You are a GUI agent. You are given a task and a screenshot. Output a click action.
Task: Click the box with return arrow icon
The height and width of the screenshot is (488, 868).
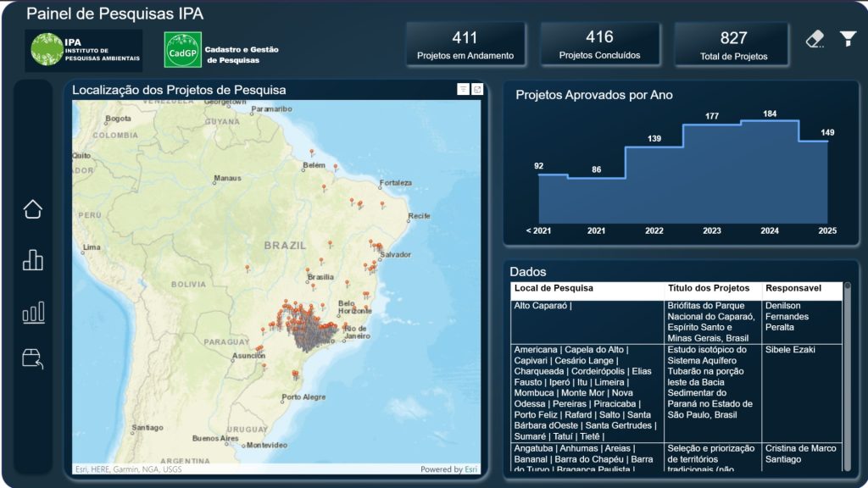pos(32,359)
